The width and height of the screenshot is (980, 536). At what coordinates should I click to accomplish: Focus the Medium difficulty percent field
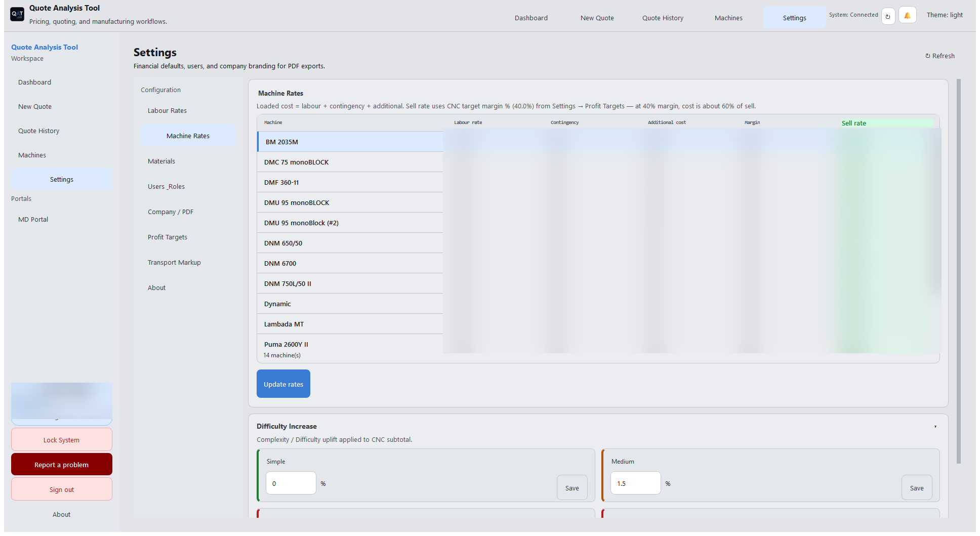(635, 483)
